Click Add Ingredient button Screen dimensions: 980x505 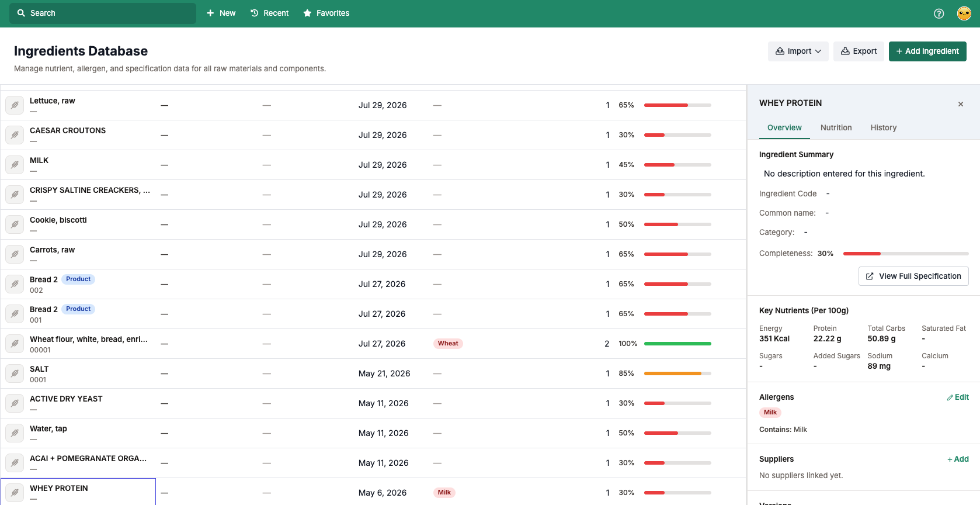(x=927, y=51)
